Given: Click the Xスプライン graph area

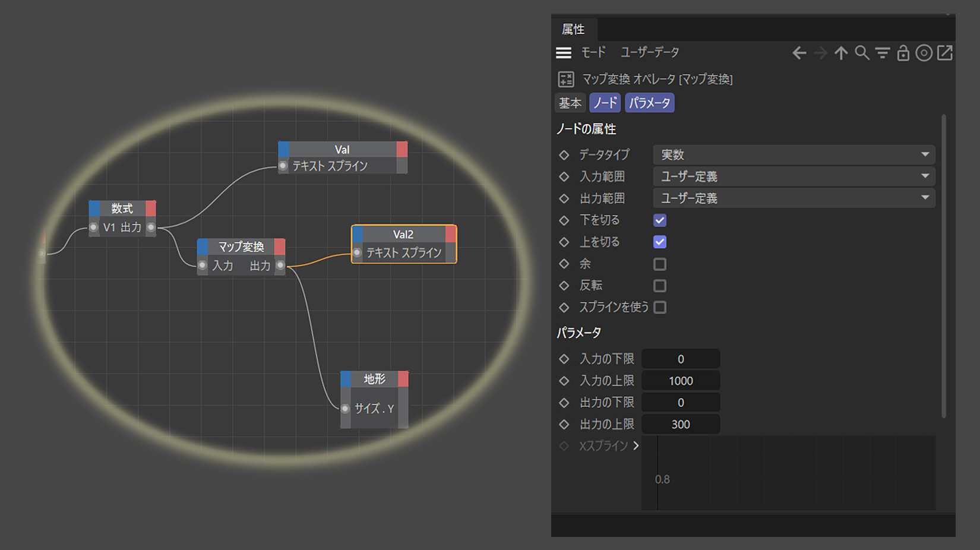Looking at the screenshot, I should click(789, 473).
